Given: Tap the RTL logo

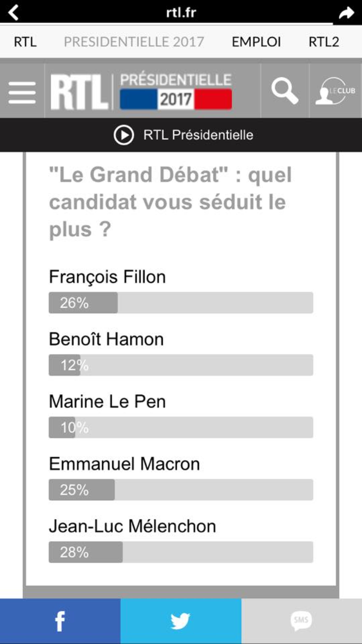Looking at the screenshot, I should 79,92.
